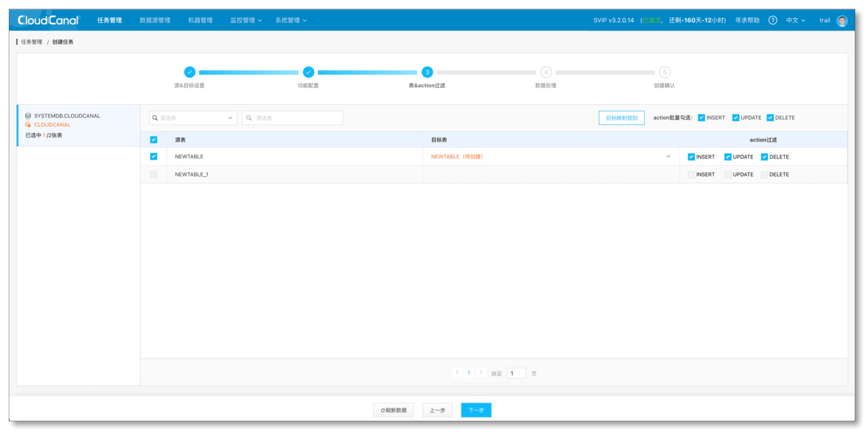Click the CloudCanal logo
Viewport: 868px width, 434px height.
point(48,20)
